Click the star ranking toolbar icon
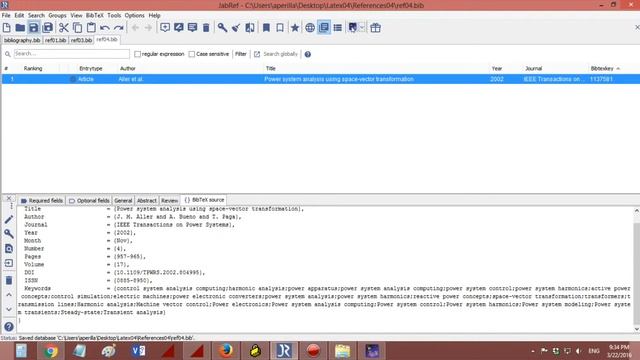 [x=295, y=28]
